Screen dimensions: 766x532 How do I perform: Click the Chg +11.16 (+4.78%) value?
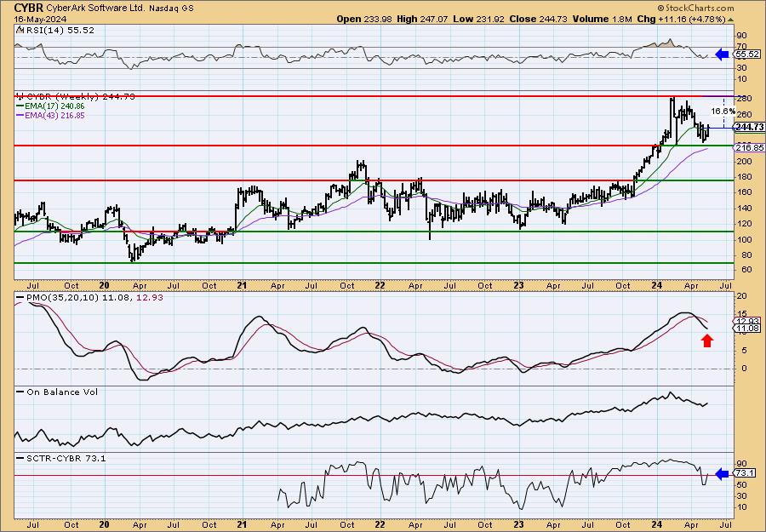click(x=682, y=19)
